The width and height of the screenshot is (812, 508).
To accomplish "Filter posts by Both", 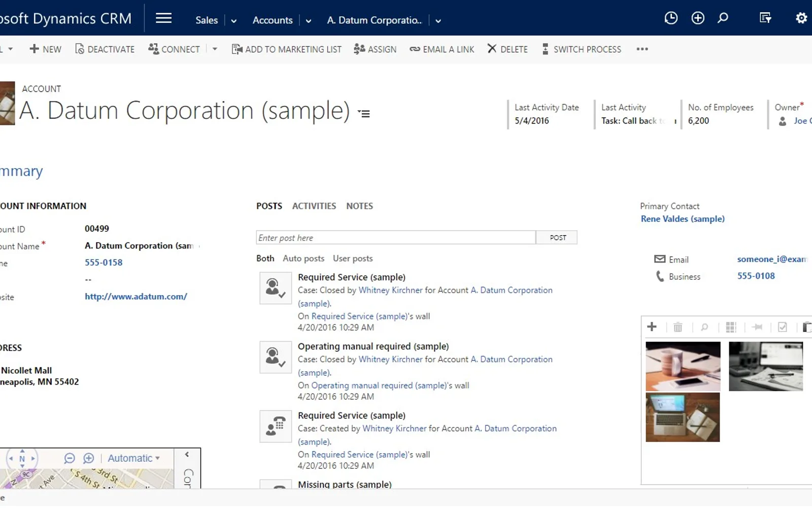I will (x=265, y=259).
